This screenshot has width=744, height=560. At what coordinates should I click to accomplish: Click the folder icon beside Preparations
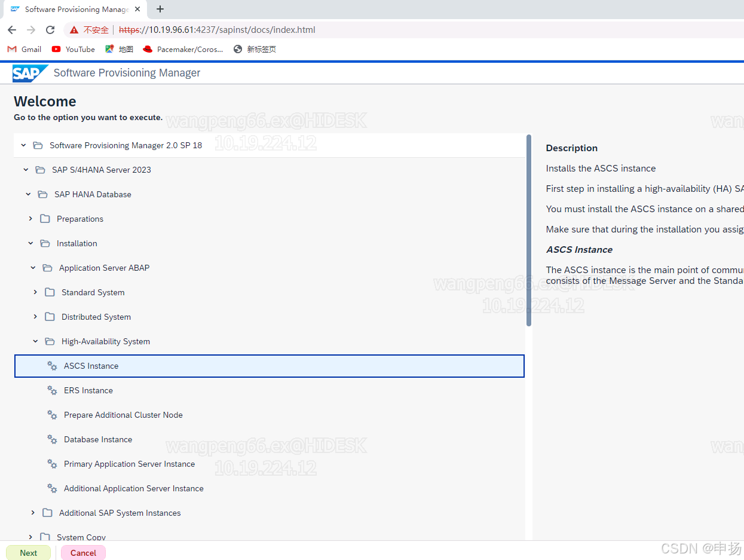coord(45,219)
